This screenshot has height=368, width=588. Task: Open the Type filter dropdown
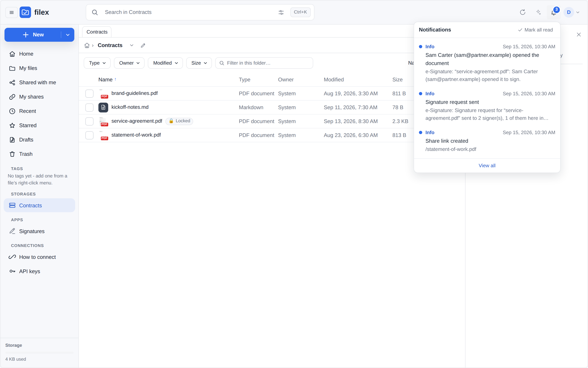click(97, 63)
